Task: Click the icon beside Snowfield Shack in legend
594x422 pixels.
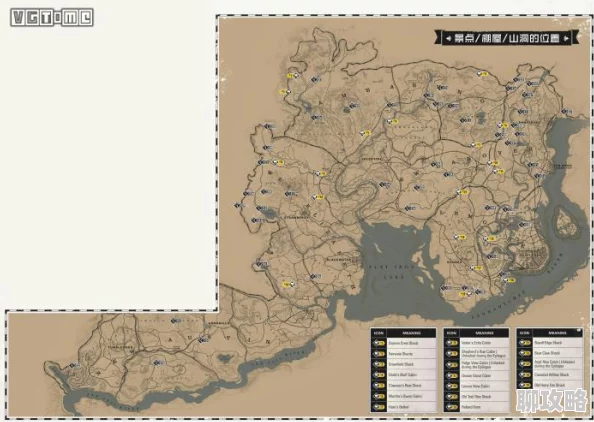Action: [379, 364]
